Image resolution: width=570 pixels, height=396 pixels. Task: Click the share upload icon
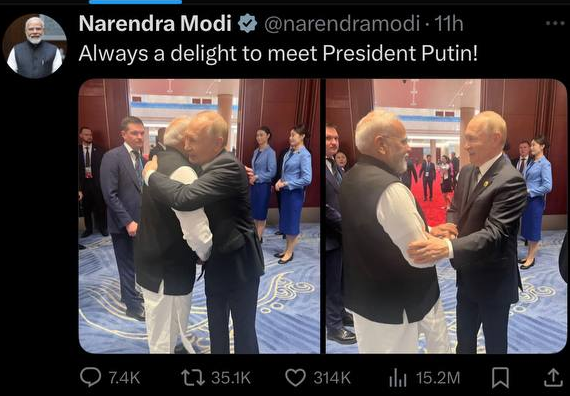pyautogui.click(x=553, y=377)
